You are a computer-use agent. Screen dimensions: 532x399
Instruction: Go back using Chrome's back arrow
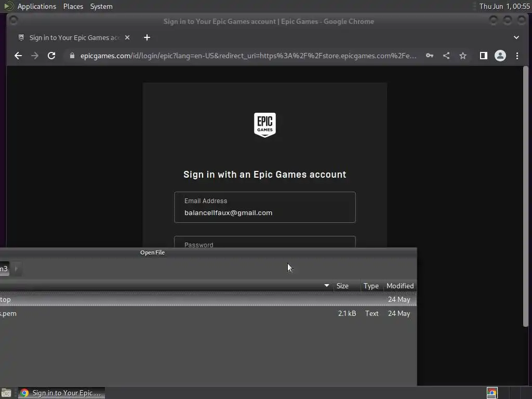(18, 56)
